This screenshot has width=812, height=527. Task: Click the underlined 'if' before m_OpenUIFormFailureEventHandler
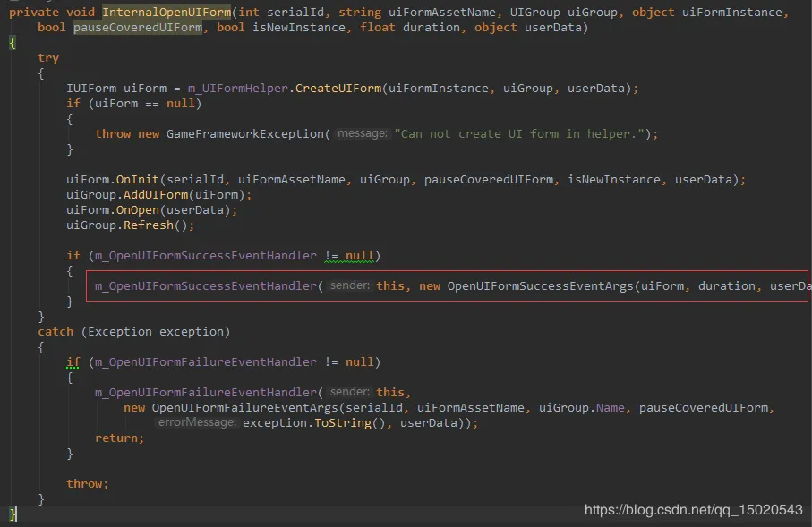[73, 362]
